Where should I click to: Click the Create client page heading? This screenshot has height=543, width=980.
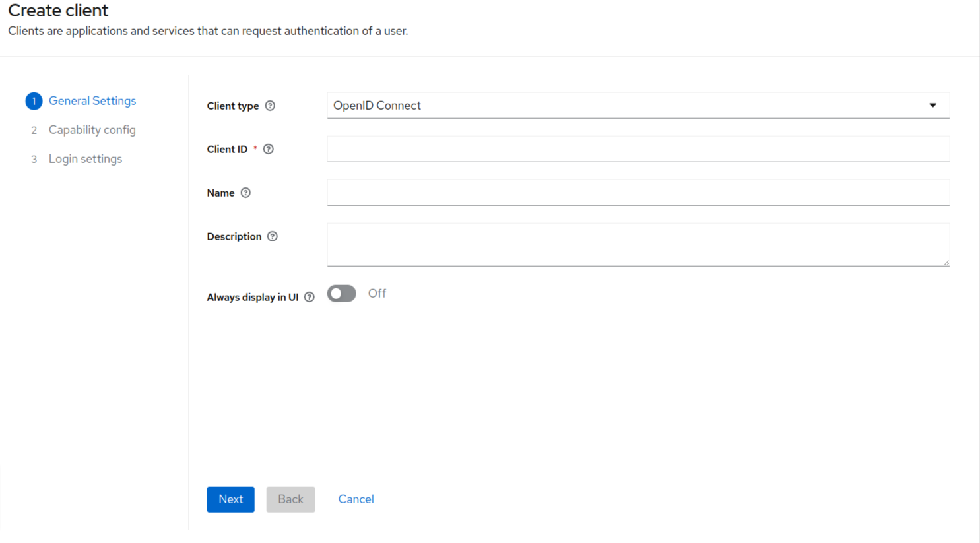click(58, 11)
